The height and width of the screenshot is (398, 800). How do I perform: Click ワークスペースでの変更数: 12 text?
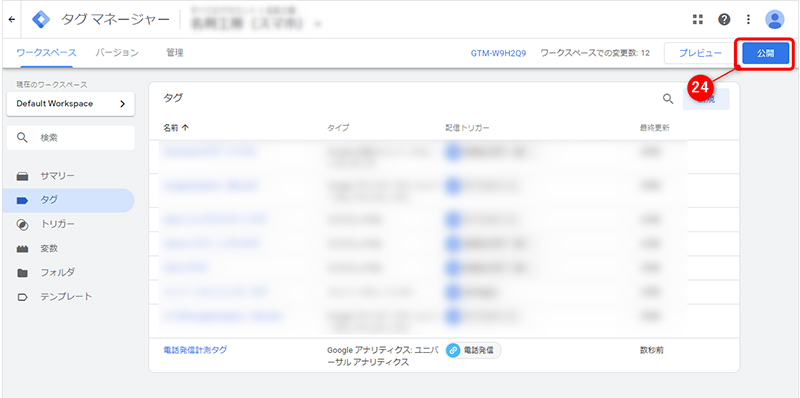coord(595,53)
